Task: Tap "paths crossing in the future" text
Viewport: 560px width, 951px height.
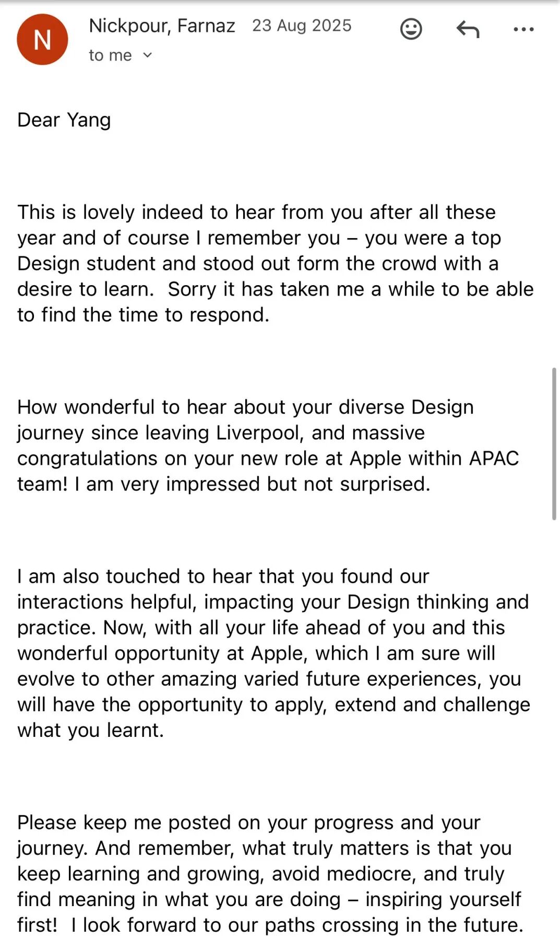Action: 394,925
